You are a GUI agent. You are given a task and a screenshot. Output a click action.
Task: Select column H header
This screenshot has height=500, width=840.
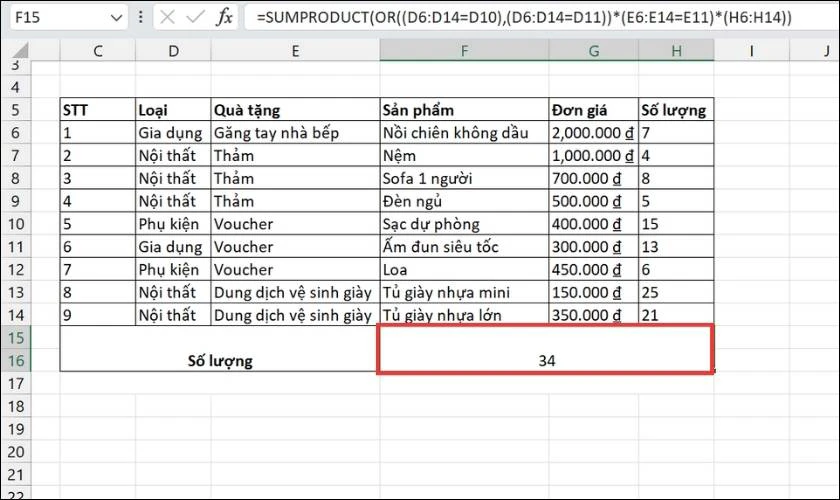pos(676,51)
